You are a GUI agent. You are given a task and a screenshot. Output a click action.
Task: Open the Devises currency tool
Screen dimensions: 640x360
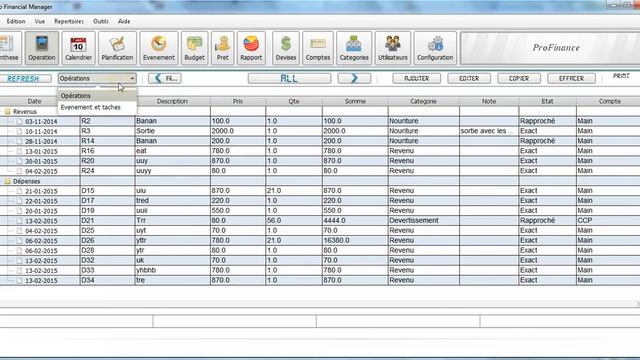coord(286,48)
